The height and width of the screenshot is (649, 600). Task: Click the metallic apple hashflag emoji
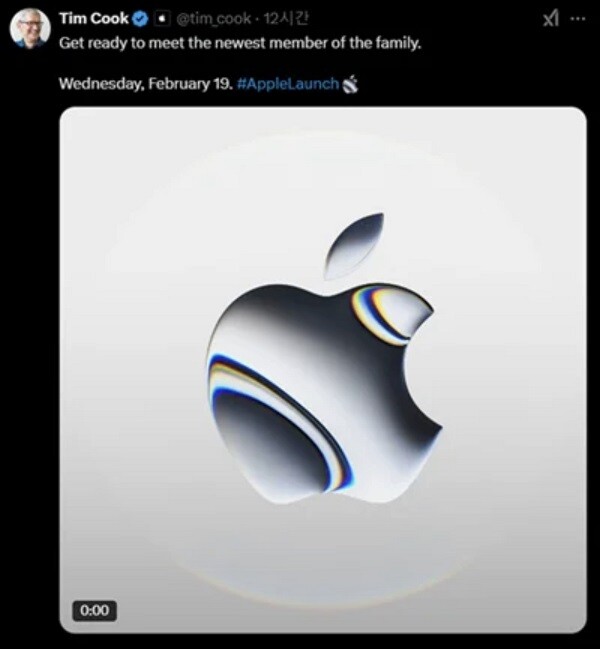coord(350,84)
